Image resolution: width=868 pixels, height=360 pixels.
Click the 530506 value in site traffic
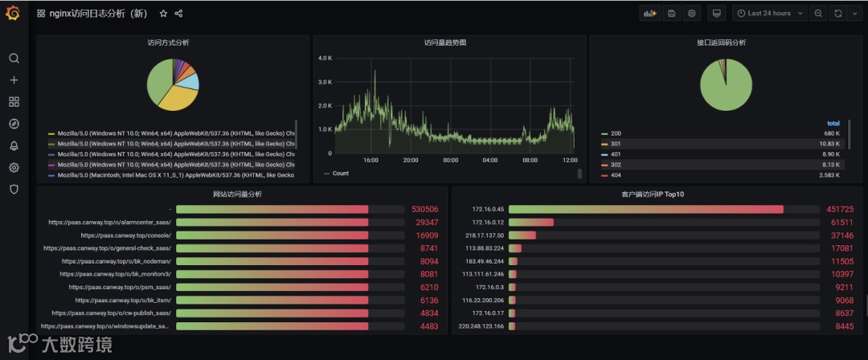coord(424,210)
